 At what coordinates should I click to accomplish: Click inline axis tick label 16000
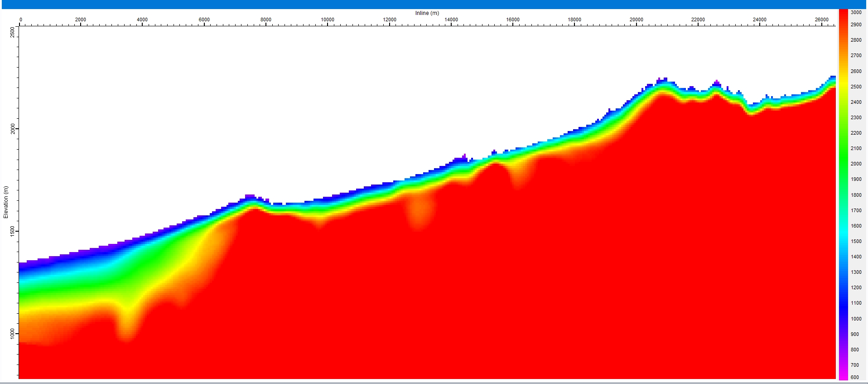coord(513,20)
